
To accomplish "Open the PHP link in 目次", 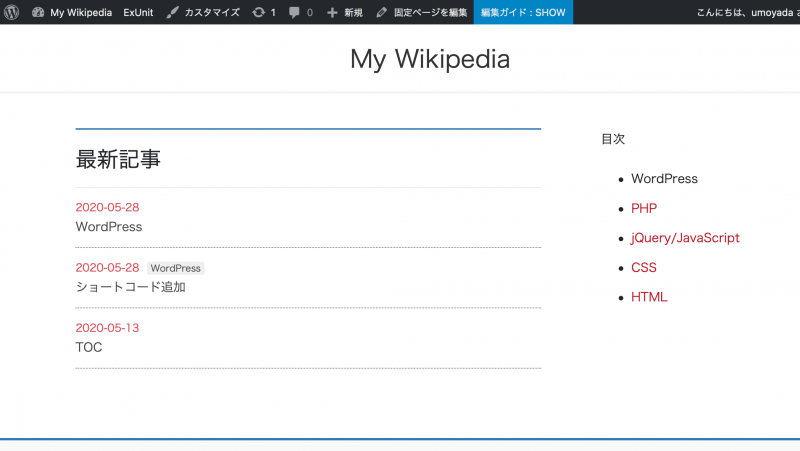I will (644, 208).
